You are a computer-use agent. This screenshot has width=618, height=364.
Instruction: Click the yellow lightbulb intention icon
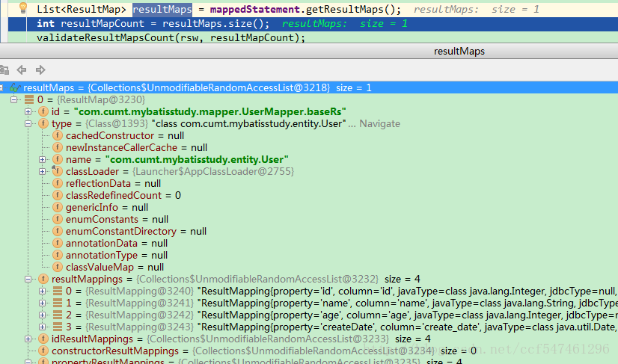23,7
